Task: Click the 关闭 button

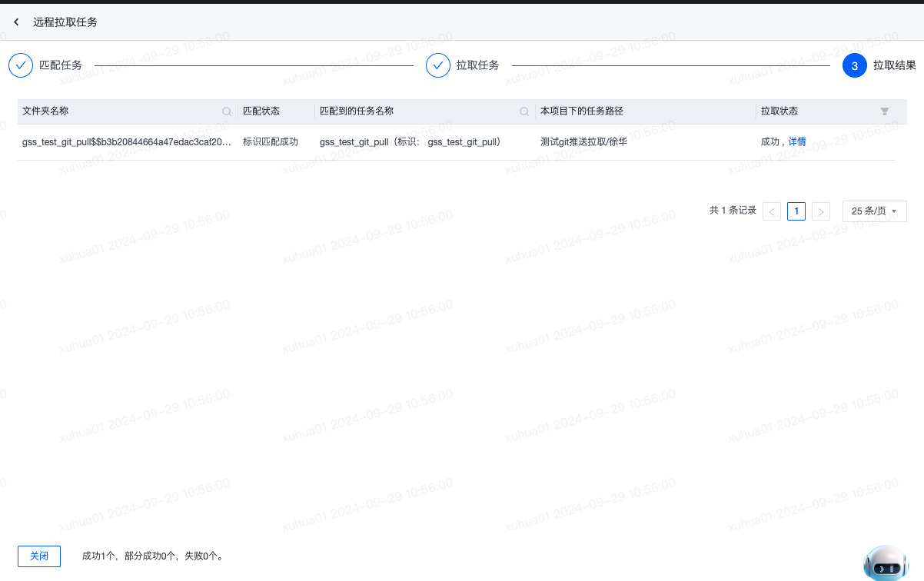Action: click(x=38, y=556)
